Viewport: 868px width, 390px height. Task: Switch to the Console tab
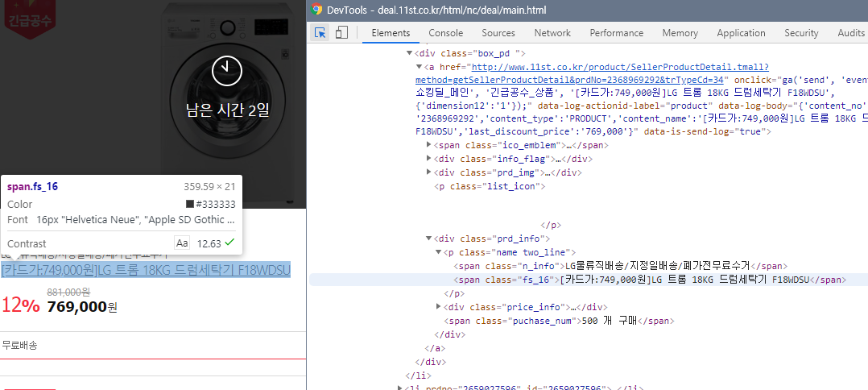pyautogui.click(x=445, y=33)
